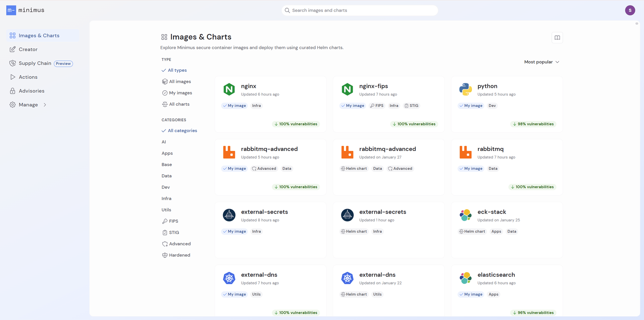Image resolution: width=644 pixels, height=320 pixels.
Task: Click the STIG tag on nginx-fips
Action: click(x=412, y=106)
